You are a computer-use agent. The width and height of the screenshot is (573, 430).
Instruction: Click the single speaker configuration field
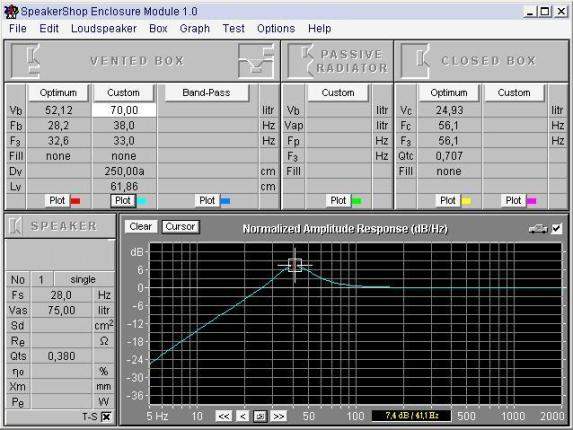coord(83,280)
